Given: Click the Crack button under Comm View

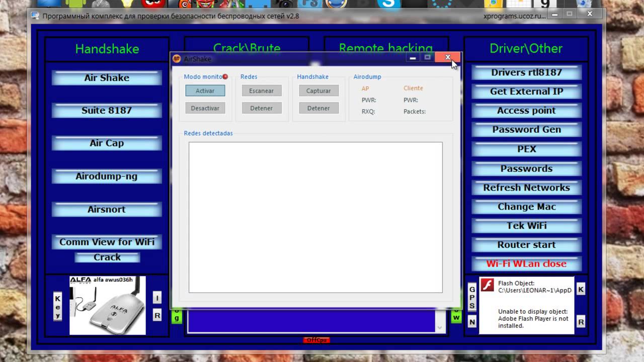Looking at the screenshot, I should tap(107, 257).
